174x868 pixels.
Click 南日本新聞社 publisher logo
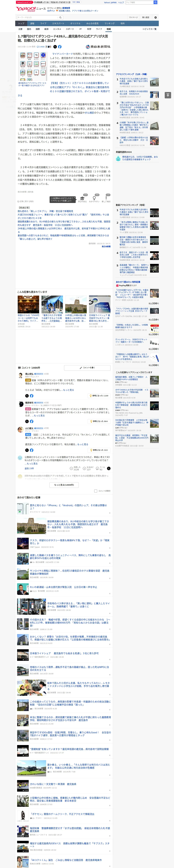pyautogui.click(x=98, y=47)
